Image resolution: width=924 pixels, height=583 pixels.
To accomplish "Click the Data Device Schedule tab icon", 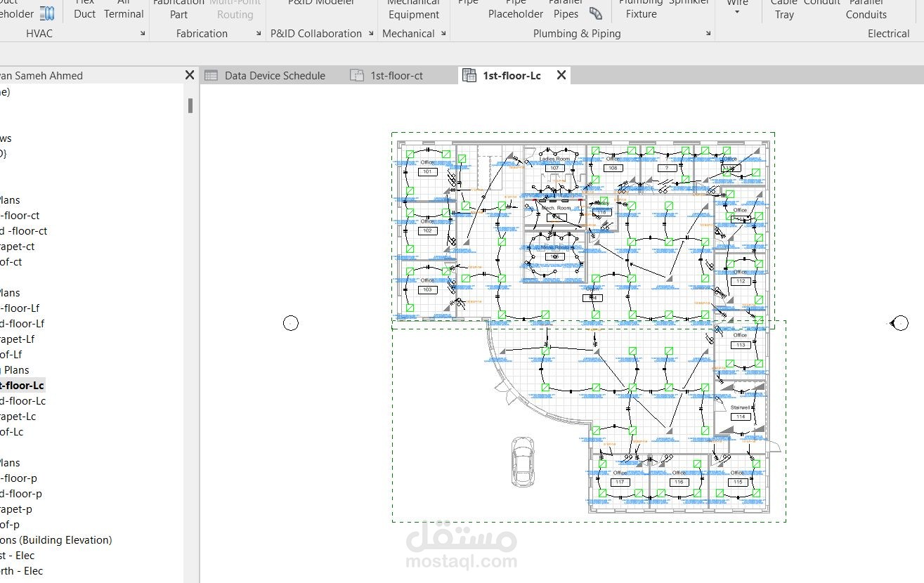I will pos(211,75).
